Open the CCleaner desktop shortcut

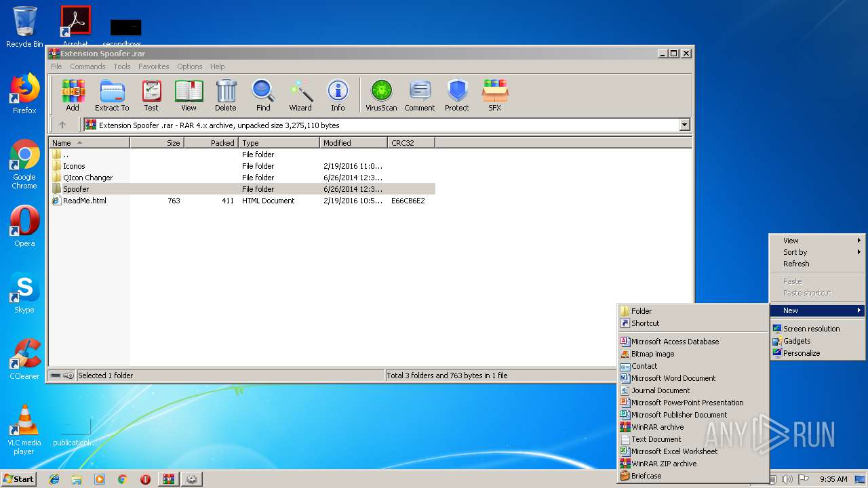pyautogui.click(x=24, y=359)
